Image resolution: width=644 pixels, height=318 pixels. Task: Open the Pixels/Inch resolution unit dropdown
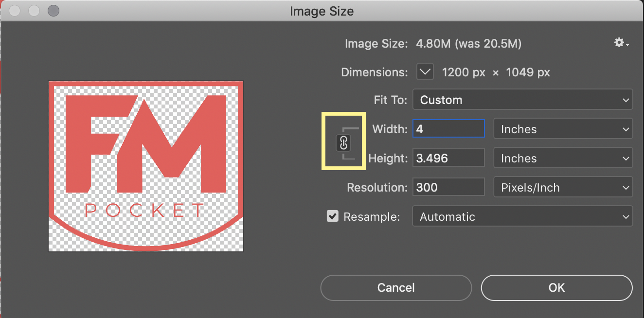tap(563, 187)
